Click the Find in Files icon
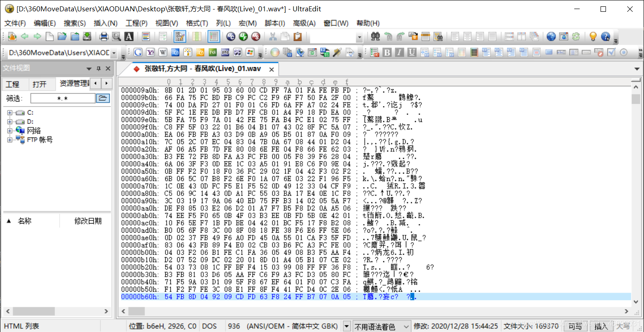Screen dimensions: 644x332 point(438,37)
